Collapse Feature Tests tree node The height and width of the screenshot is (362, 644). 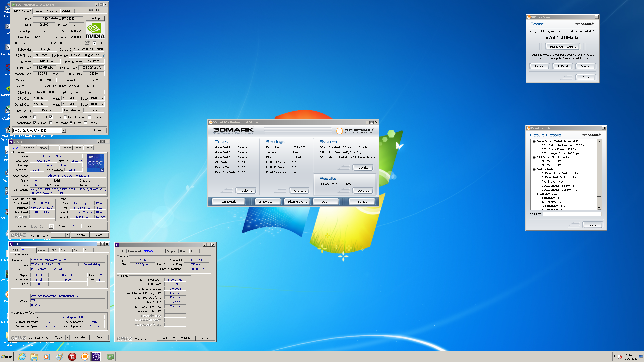534,169
